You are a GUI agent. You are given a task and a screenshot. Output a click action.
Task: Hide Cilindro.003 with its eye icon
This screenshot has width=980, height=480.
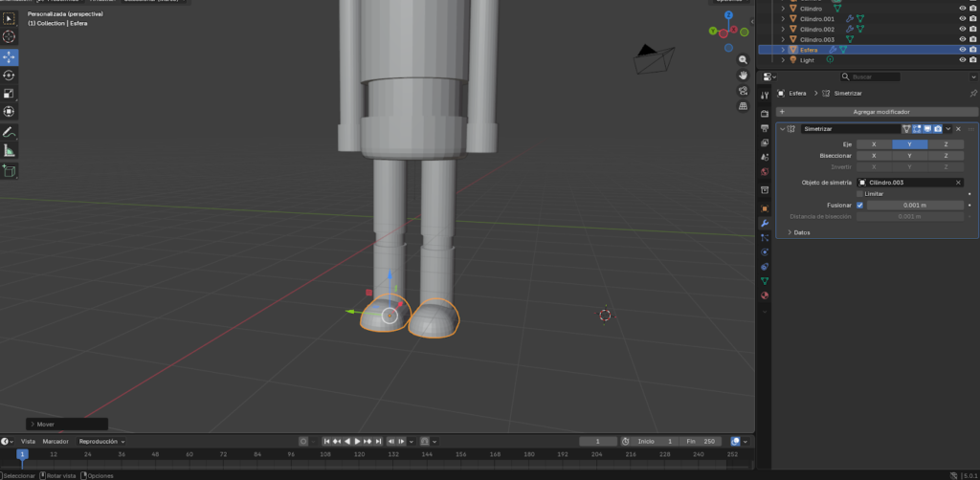point(963,39)
